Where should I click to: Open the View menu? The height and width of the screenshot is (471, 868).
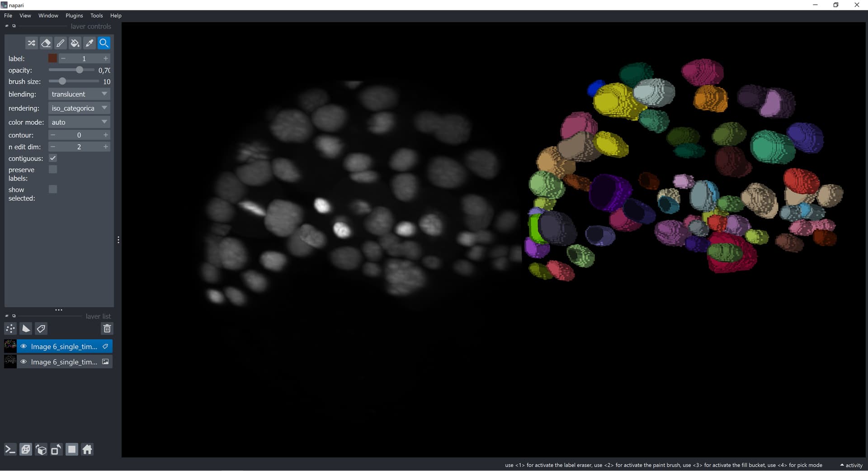25,15
